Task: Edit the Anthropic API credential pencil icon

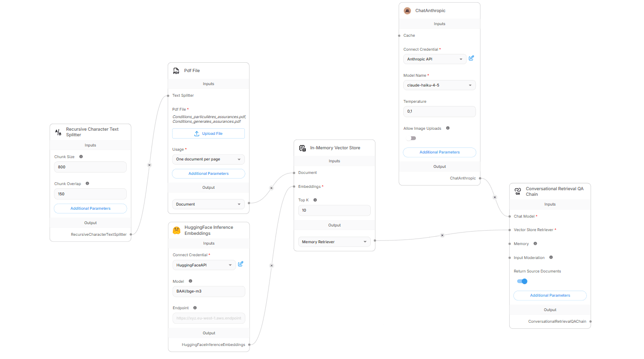Action: (x=471, y=58)
